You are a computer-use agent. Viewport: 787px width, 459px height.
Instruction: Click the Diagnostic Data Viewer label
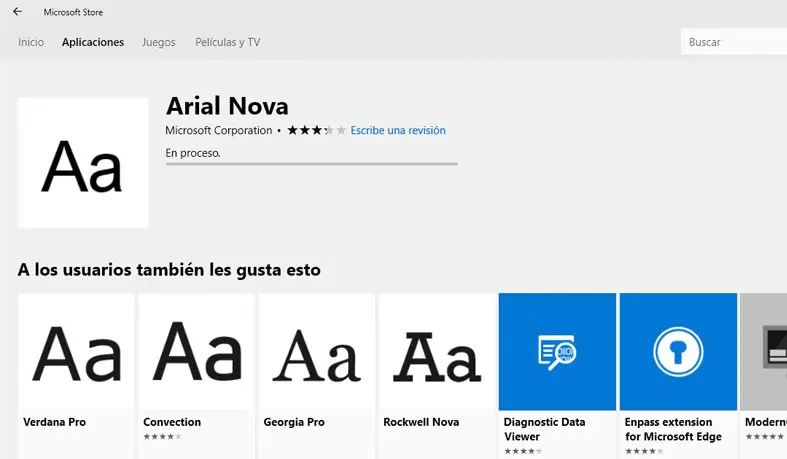544,429
